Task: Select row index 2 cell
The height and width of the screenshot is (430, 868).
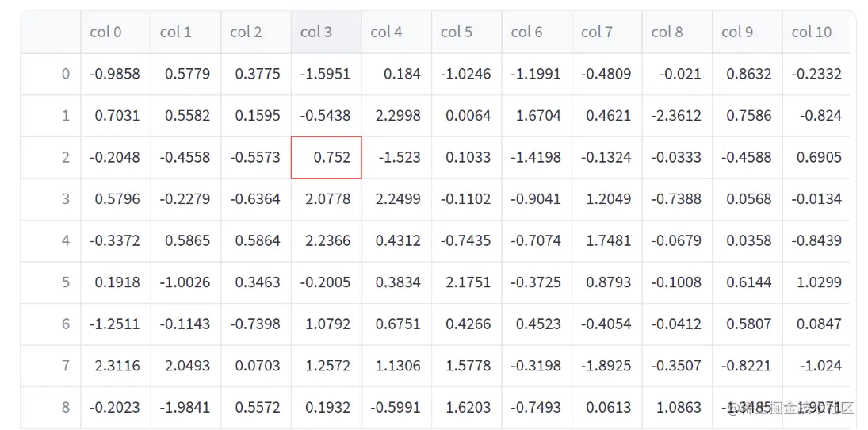Action: point(51,157)
